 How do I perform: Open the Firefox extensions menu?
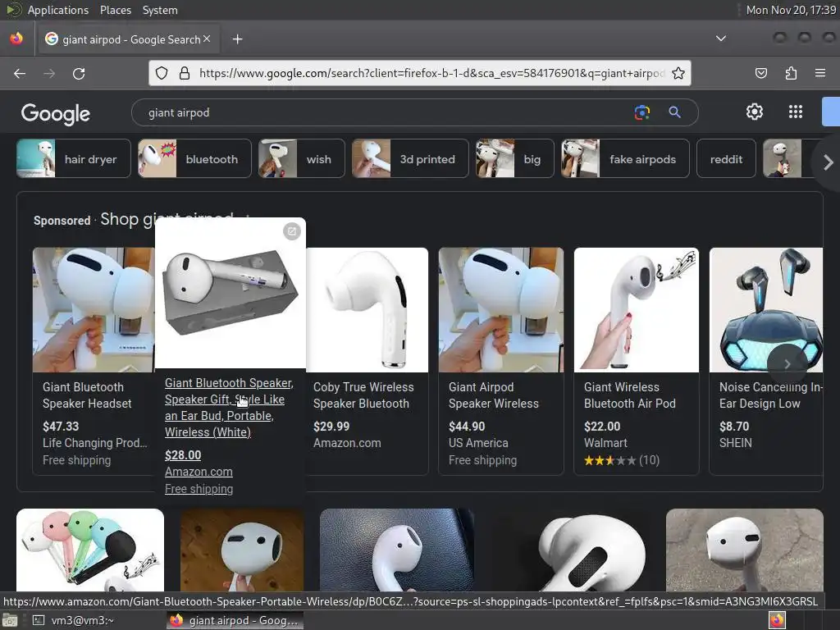[791, 73]
